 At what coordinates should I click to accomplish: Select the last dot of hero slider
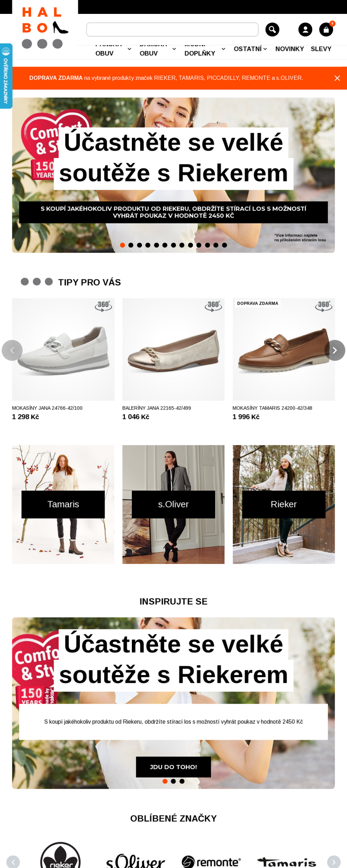click(224, 245)
